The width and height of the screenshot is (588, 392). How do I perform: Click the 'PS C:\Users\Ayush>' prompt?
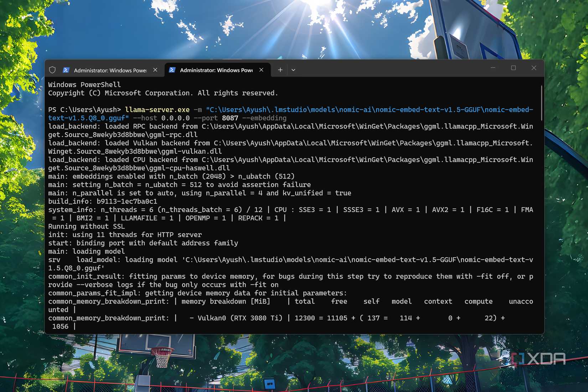tap(84, 109)
